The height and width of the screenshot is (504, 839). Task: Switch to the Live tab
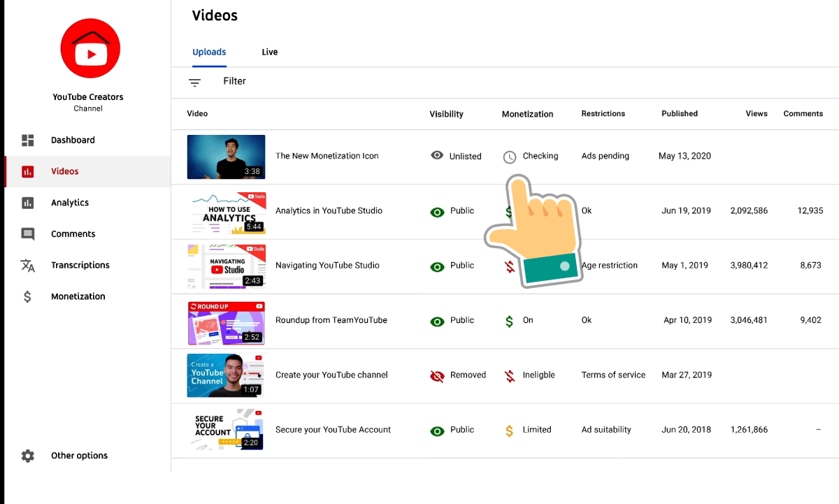click(x=270, y=52)
